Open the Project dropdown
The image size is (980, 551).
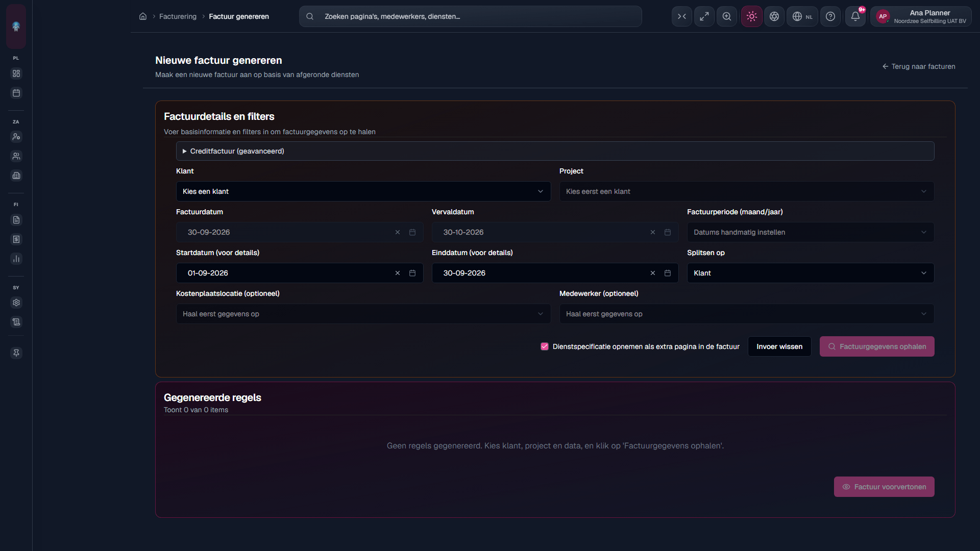(747, 191)
